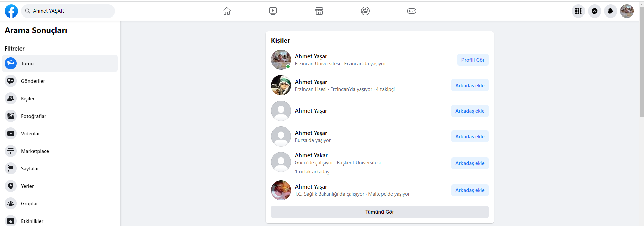Select the Yerler filter
The width and height of the screenshot is (644, 226).
pos(27,186)
